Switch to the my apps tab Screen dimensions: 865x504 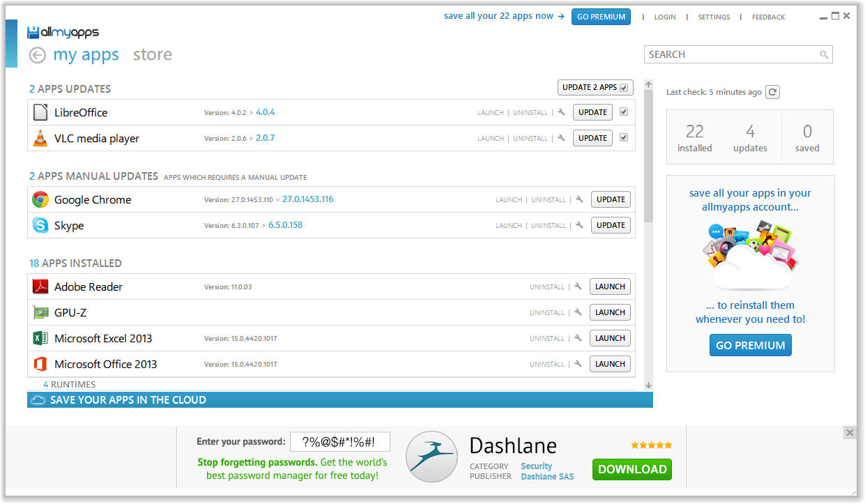click(86, 55)
